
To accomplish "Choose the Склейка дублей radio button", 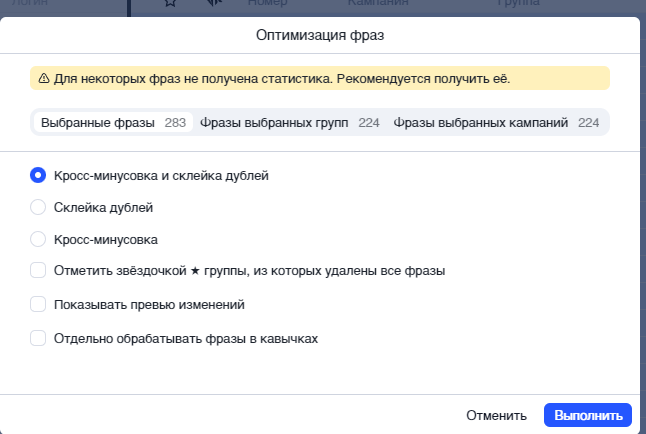I will pos(38,207).
